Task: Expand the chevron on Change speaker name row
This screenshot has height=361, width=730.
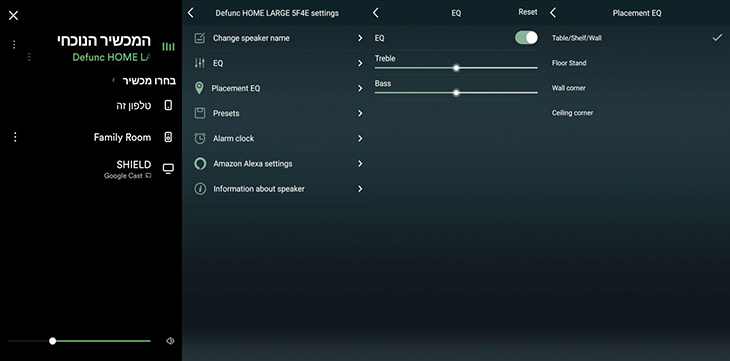Action: tap(360, 38)
